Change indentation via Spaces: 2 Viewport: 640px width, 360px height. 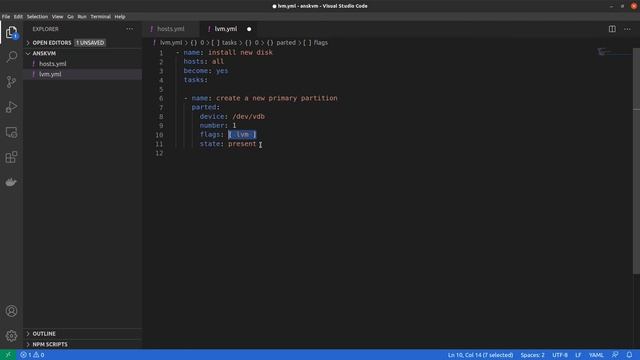(532, 355)
